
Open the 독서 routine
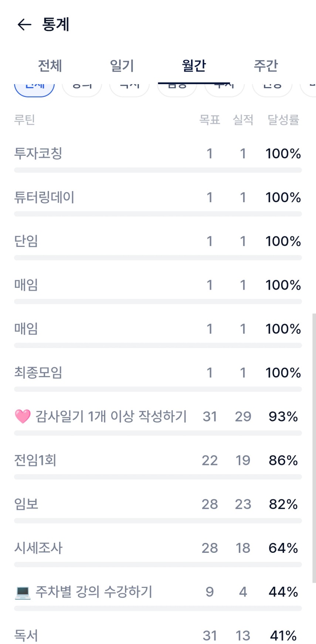(x=26, y=635)
